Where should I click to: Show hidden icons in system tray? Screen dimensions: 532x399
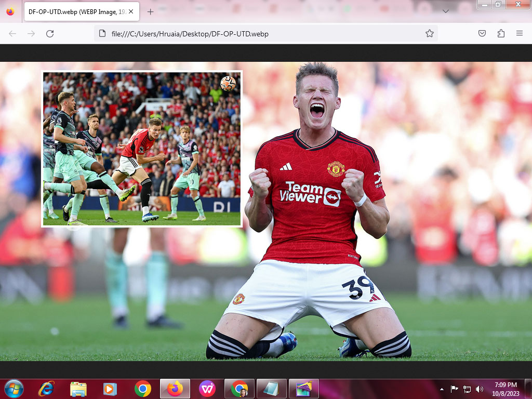coord(442,389)
